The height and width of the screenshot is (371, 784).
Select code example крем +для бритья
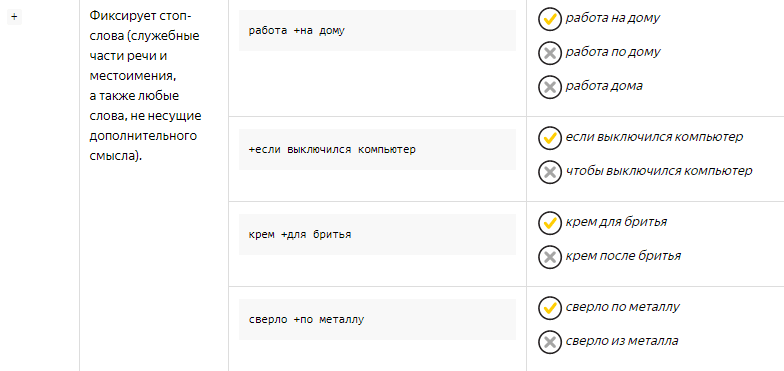(378, 234)
